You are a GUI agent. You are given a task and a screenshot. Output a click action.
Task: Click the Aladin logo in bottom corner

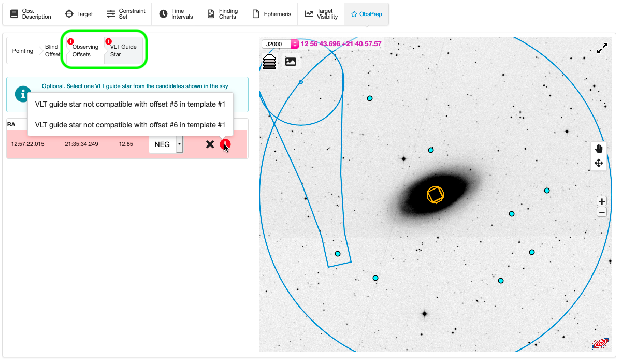click(x=600, y=343)
